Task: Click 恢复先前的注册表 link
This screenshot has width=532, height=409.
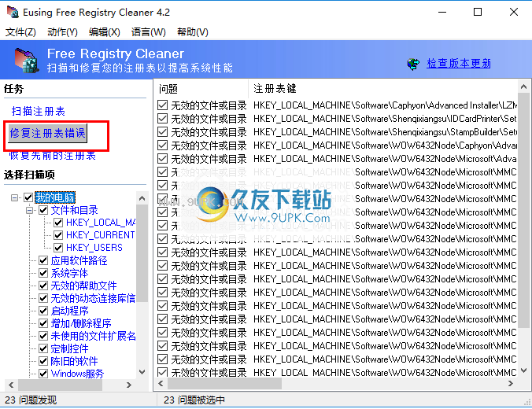Action: point(52,156)
